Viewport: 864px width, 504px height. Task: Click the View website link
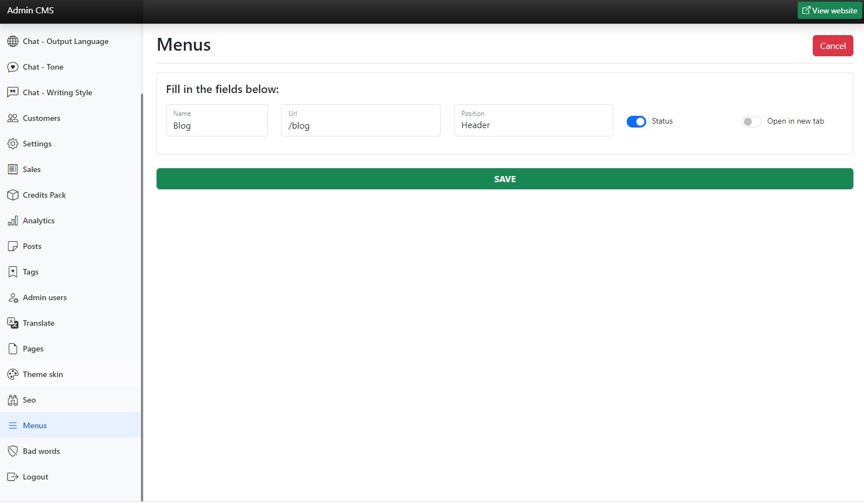(x=829, y=11)
